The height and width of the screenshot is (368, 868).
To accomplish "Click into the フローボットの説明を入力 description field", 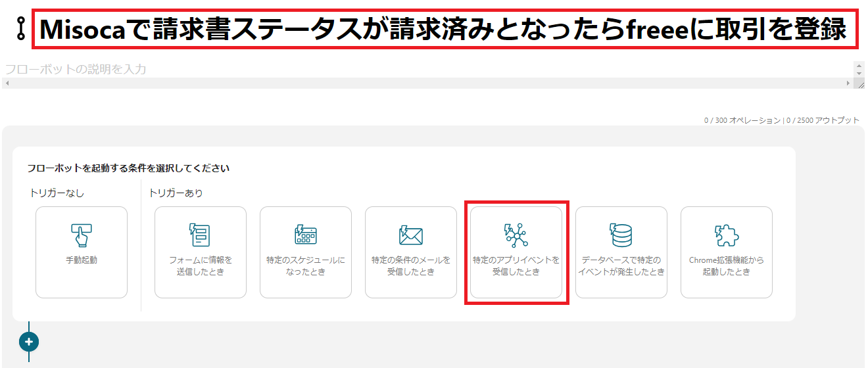I will click(427, 69).
